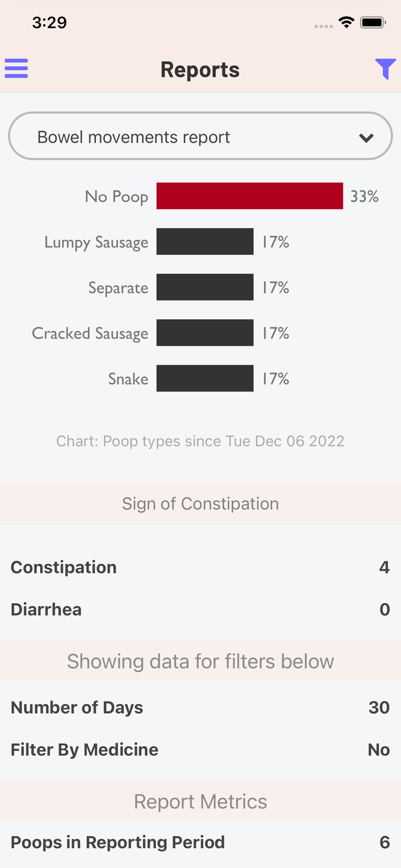This screenshot has width=401, height=868.
Task: Open the hamburger menu
Action: tap(16, 68)
